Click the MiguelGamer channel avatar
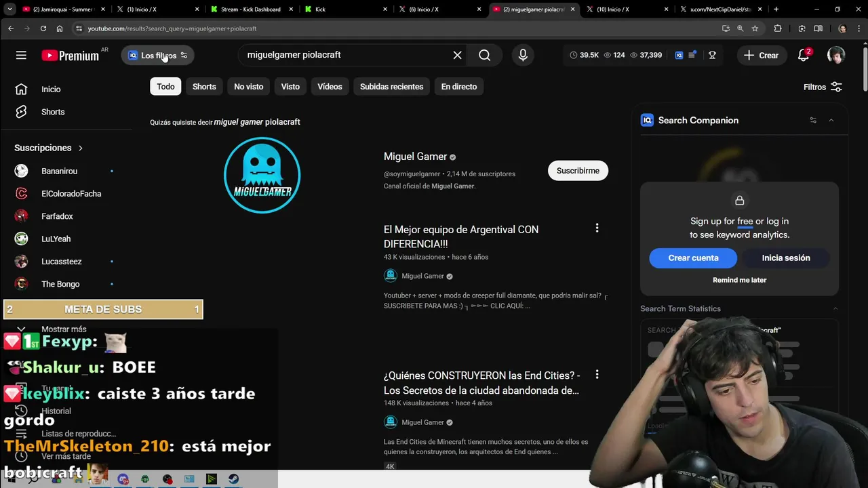Viewport: 868px width, 488px height. 262,175
